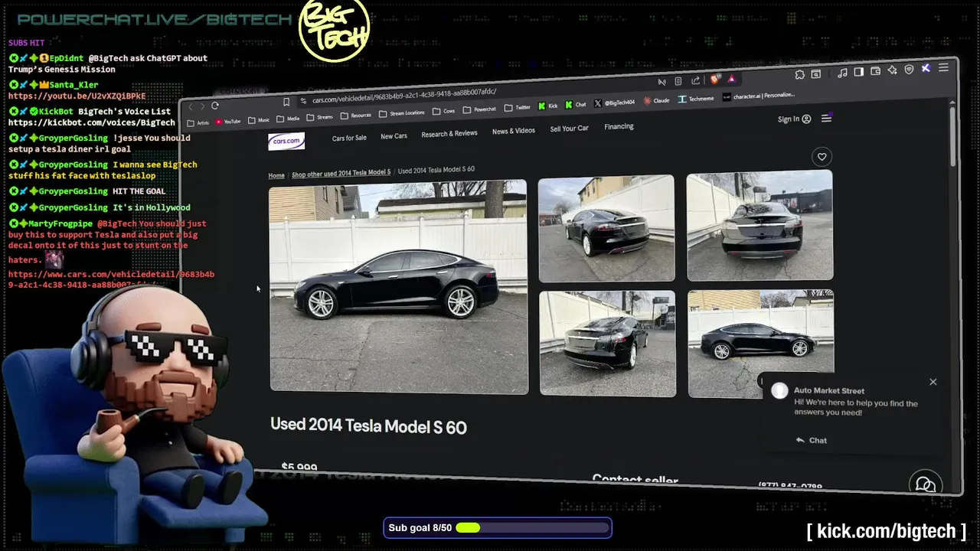Screen dimensions: 980x551
Task: Expand the Twitter bookmark folder
Action: point(518,108)
